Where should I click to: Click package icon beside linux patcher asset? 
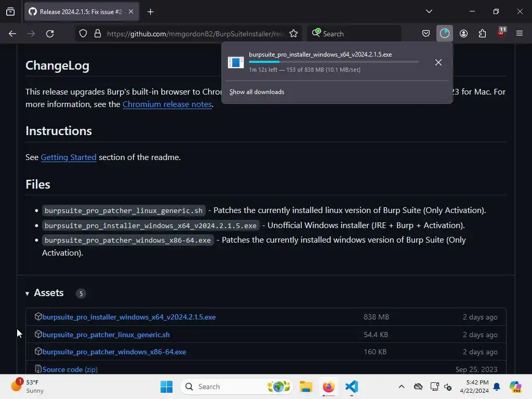pyautogui.click(x=38, y=334)
